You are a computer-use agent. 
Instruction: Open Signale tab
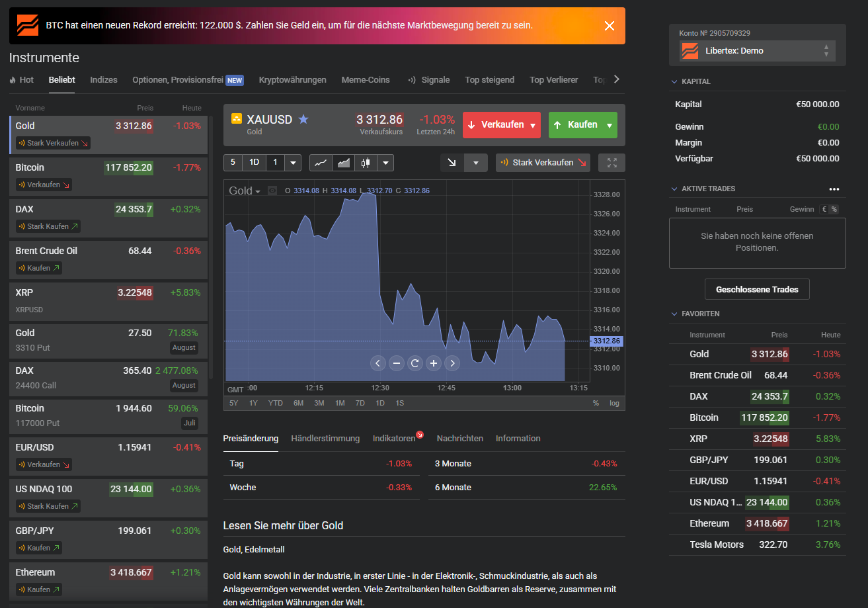[428, 79]
